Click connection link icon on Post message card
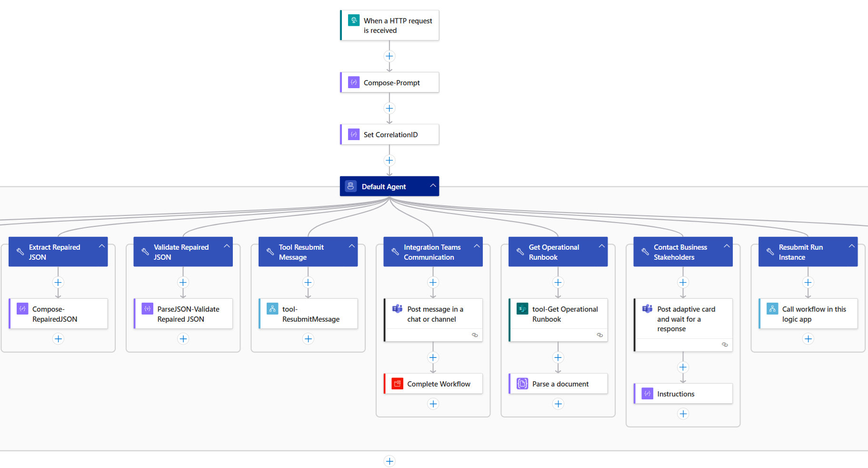Screen dimensions: 868x468 point(475,335)
